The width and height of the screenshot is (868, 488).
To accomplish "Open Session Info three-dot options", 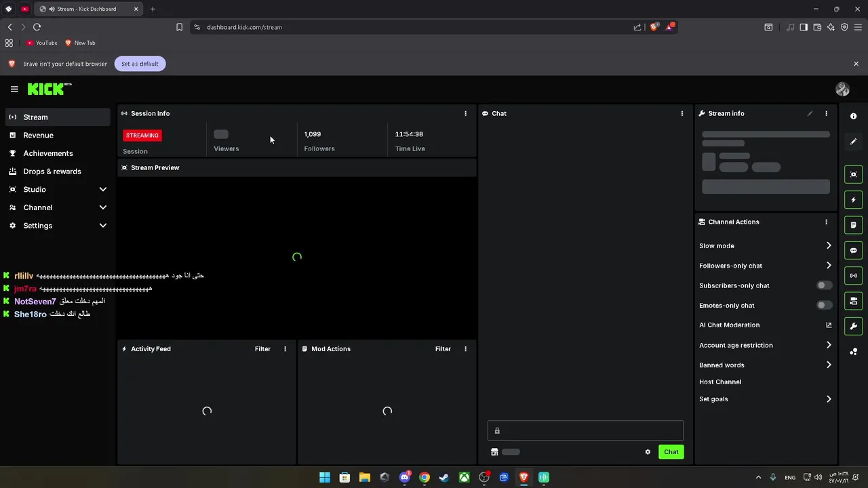I will pos(465,113).
